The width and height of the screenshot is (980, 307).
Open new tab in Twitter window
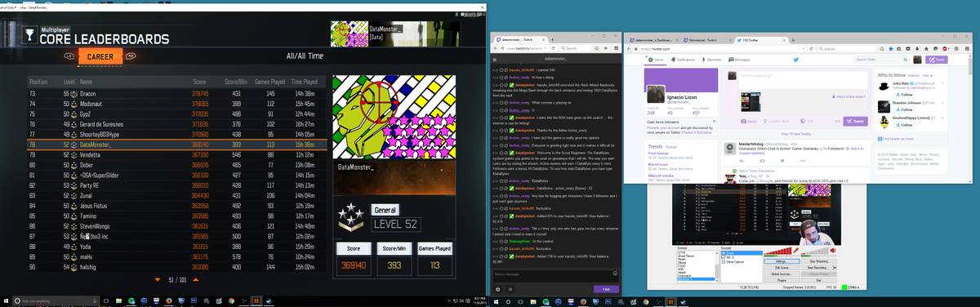(793, 40)
